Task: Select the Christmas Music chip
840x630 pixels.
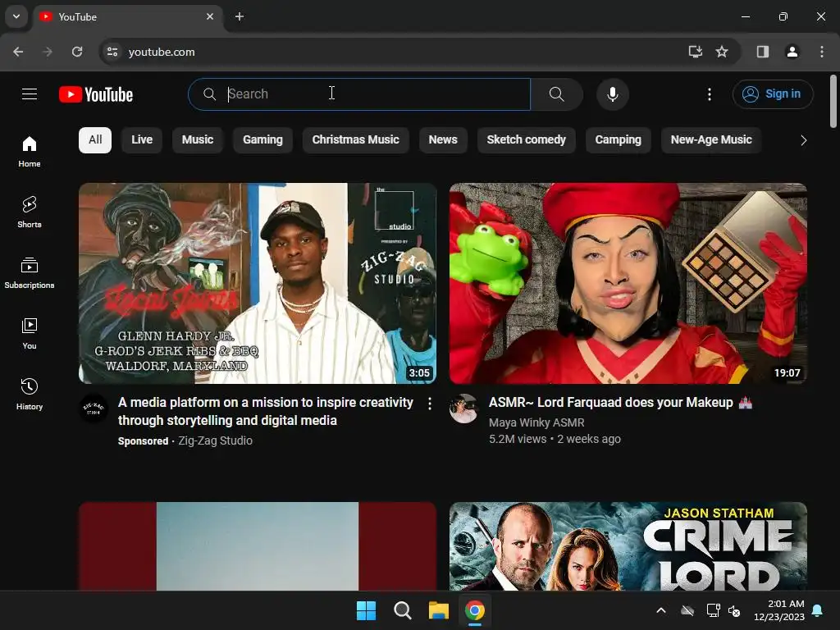Action: [356, 139]
